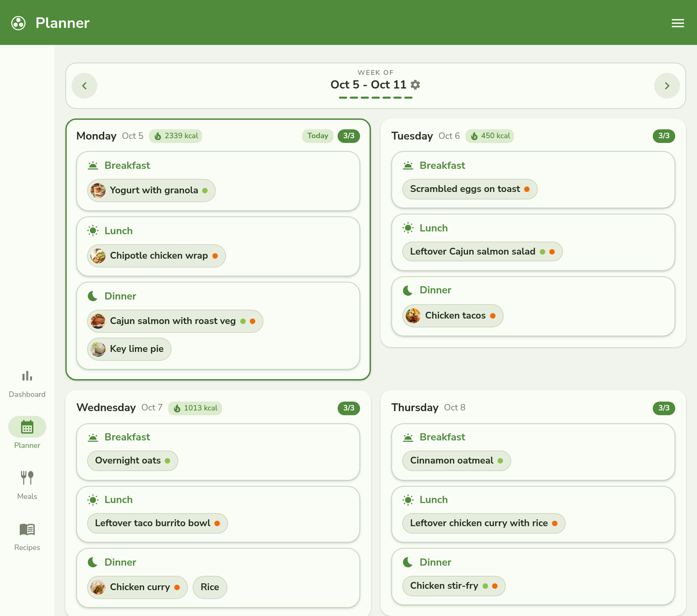This screenshot has height=616, width=697.
Task: Click Thursday Breakfast sunrise icon
Action: click(408, 437)
